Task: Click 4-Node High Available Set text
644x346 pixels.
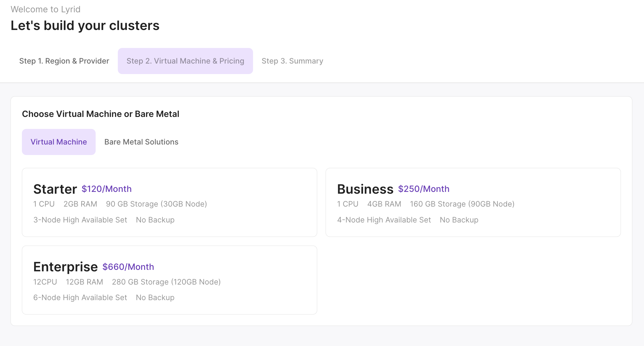Action: click(x=384, y=220)
